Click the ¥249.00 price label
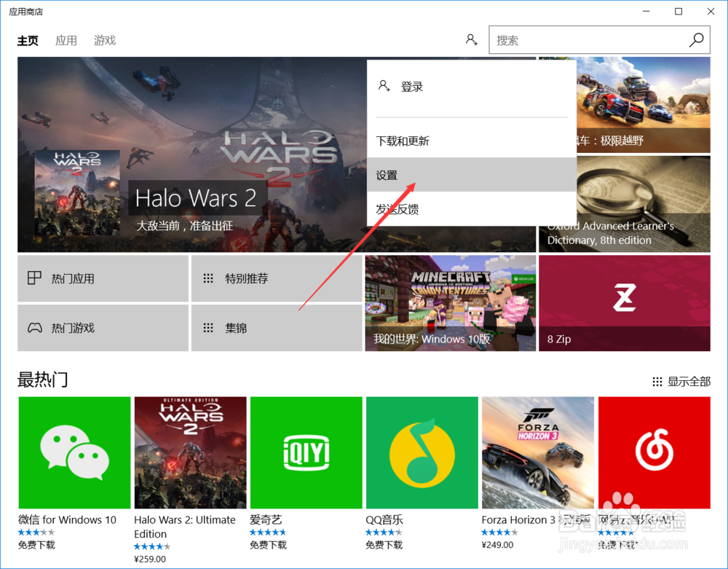Screen dimensions: 728x569 pyautogui.click(x=497, y=545)
